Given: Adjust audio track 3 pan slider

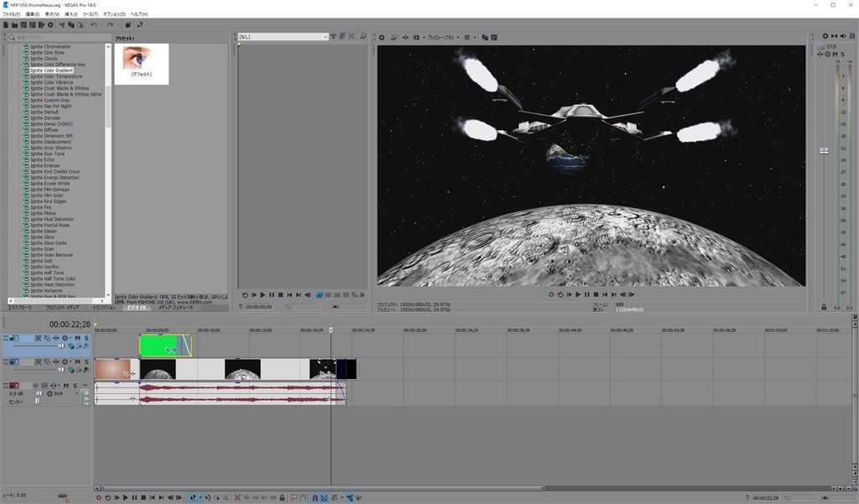Looking at the screenshot, I should click(37, 401).
